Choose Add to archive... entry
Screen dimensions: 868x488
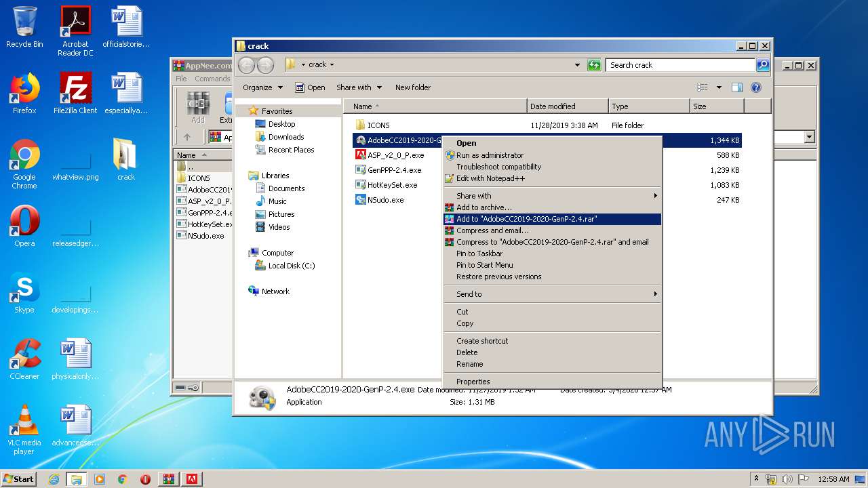552,207
